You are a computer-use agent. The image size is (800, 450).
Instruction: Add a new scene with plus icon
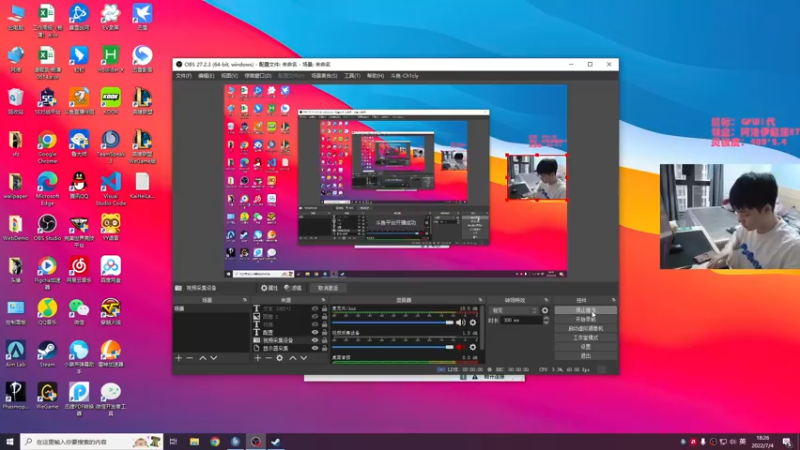click(x=179, y=358)
